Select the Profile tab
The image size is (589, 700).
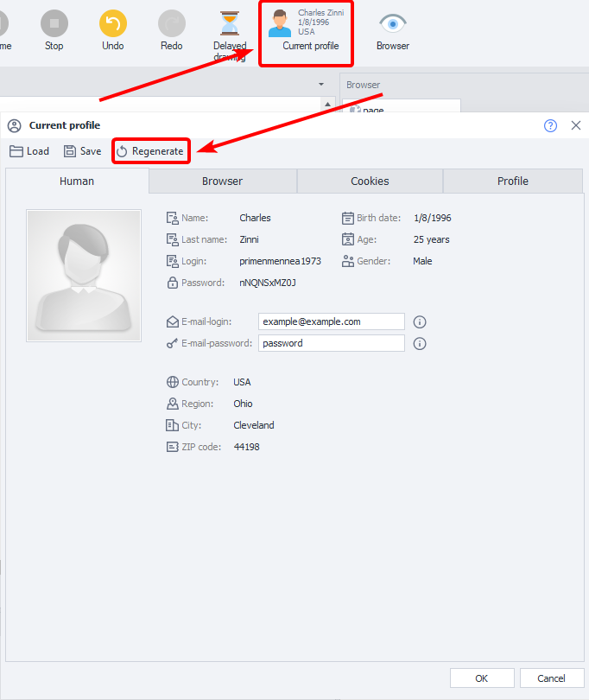click(x=512, y=181)
